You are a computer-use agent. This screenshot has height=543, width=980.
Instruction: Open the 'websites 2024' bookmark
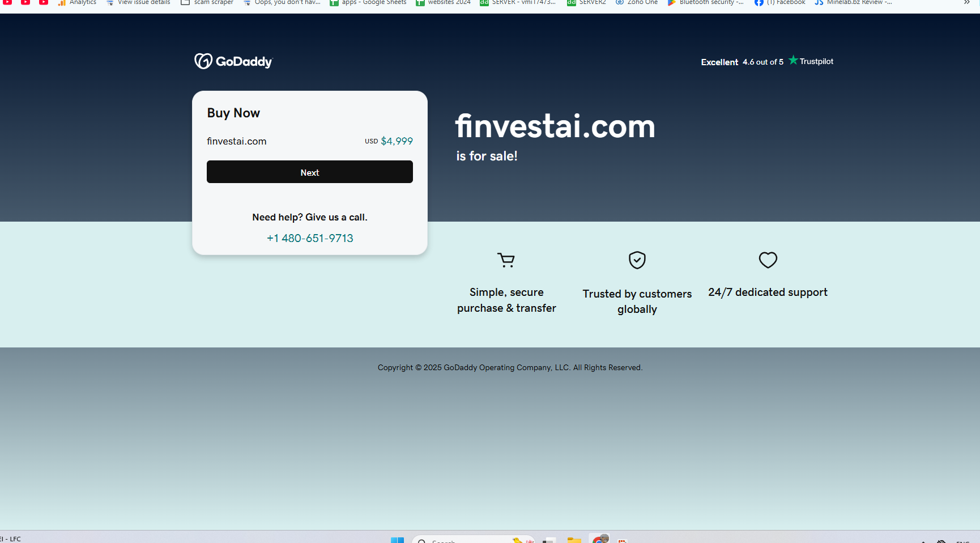(444, 3)
